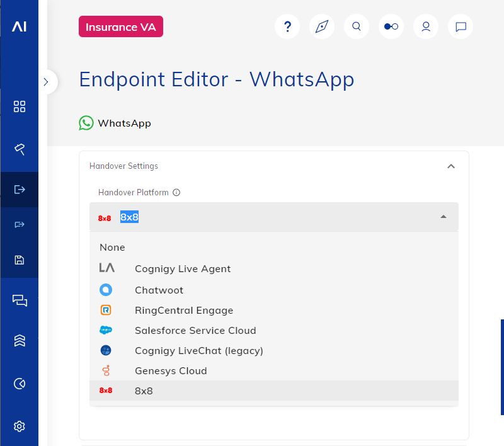Open the search magnifier icon
This screenshot has width=504, height=446.
point(357,26)
